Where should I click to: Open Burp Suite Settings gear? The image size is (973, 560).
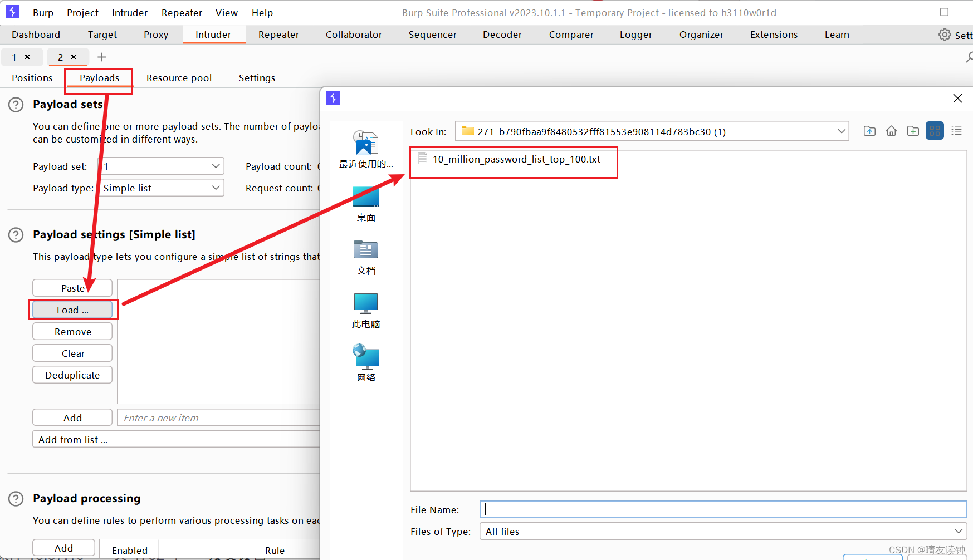point(945,34)
